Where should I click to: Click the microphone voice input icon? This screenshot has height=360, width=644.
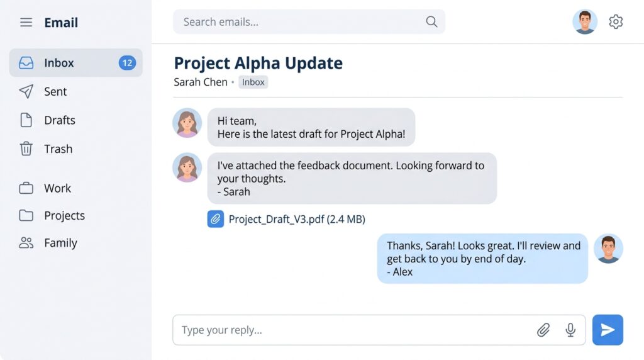click(x=570, y=330)
